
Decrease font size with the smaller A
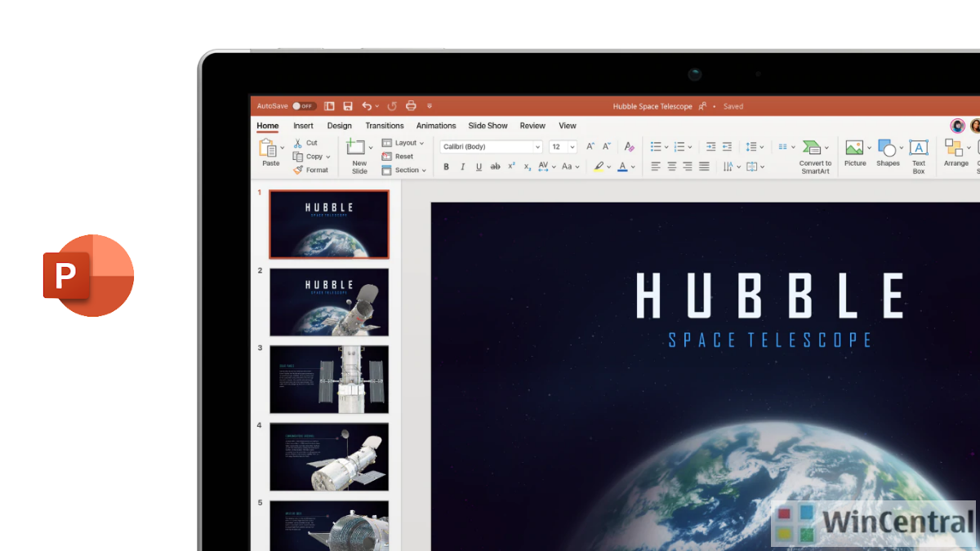(607, 147)
